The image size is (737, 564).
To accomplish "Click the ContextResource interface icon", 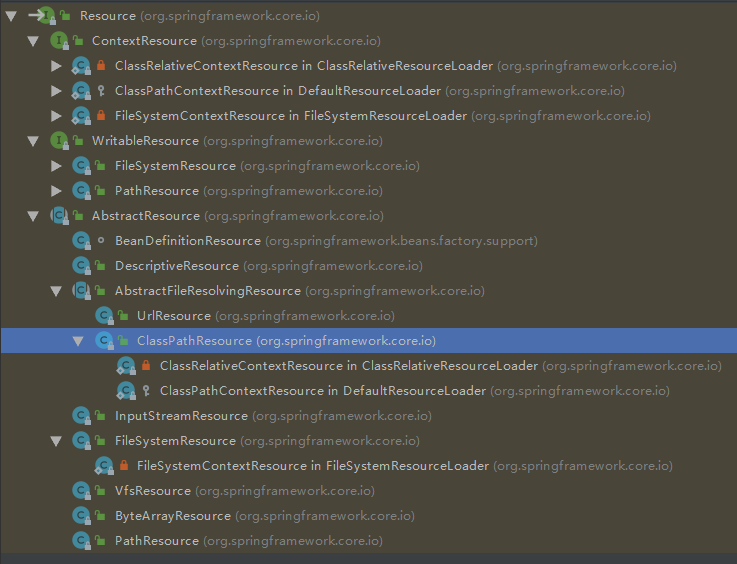I will (x=59, y=40).
